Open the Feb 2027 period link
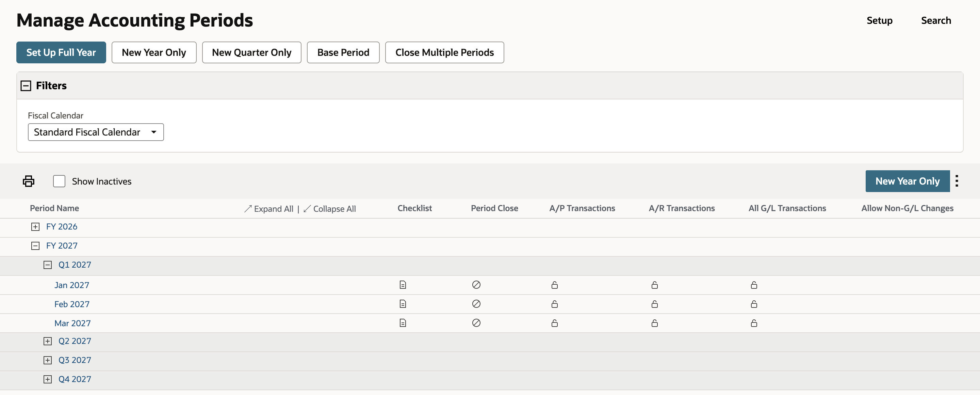980x395 pixels. pos(72,304)
